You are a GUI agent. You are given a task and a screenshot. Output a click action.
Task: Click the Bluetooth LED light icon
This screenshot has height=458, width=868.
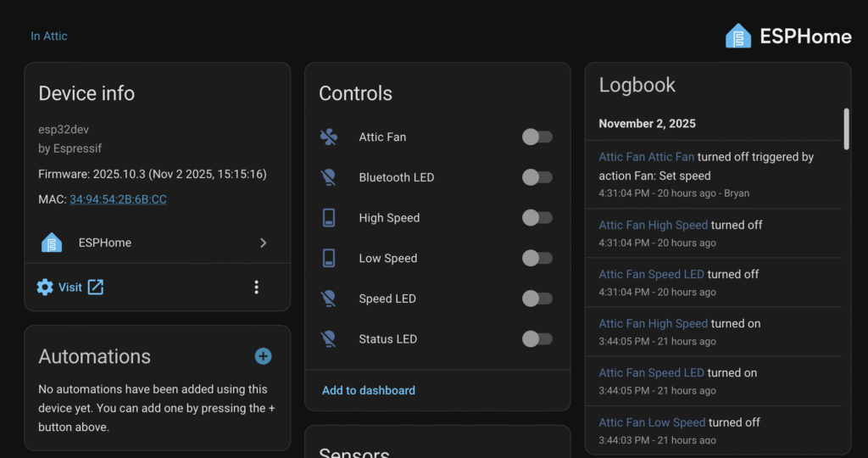[x=329, y=177]
